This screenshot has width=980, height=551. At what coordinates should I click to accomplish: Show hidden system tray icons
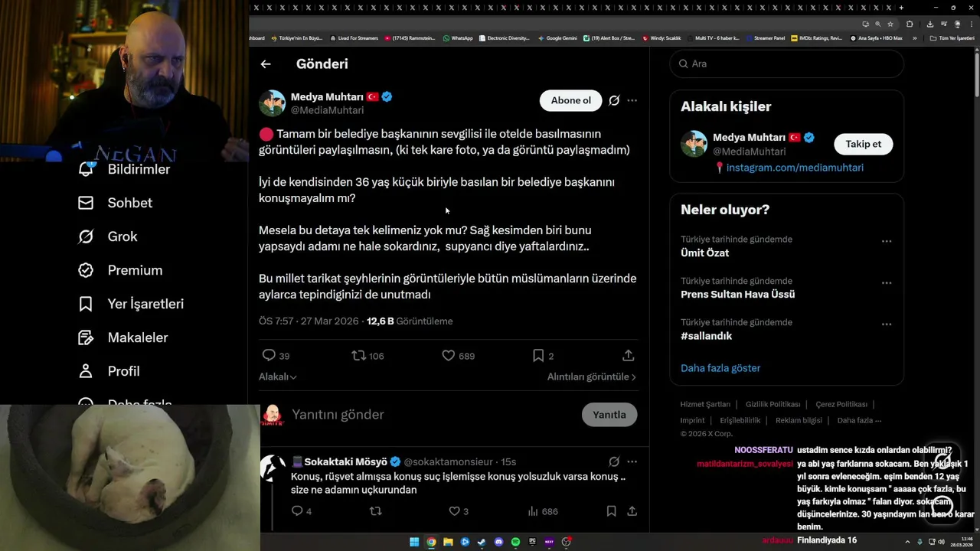pyautogui.click(x=907, y=542)
